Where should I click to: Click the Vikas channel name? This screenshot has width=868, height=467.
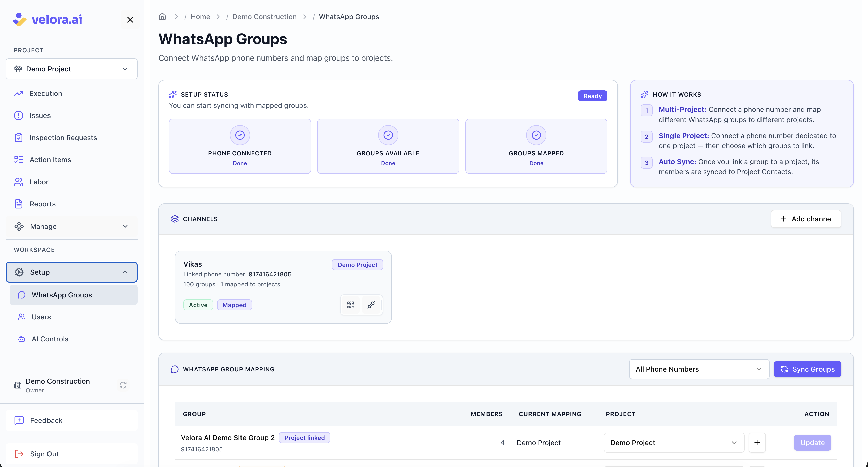192,264
